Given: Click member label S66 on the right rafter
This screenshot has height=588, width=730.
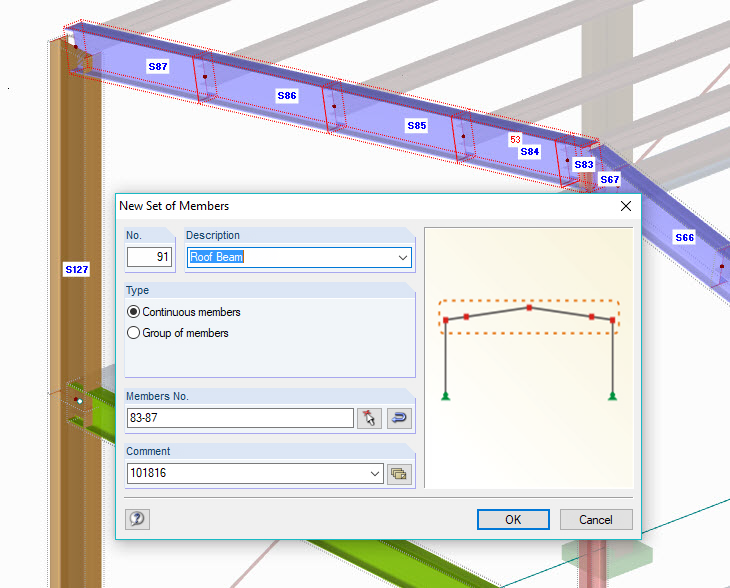Looking at the screenshot, I should (685, 237).
